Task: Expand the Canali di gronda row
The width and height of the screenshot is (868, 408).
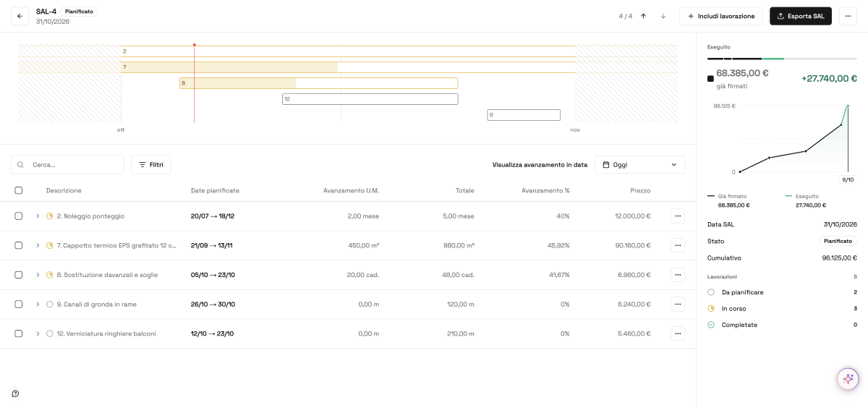Action: pyautogui.click(x=38, y=304)
